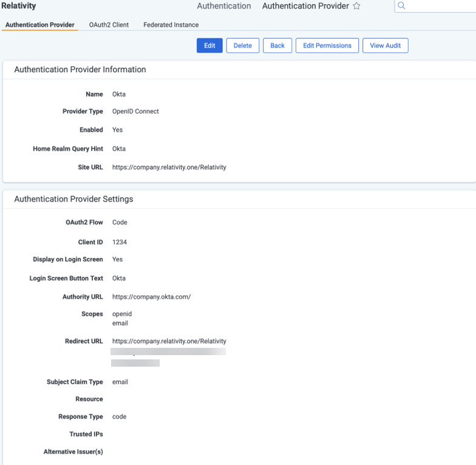Open Edit Permissions
This screenshot has height=465, width=476.
(x=327, y=46)
